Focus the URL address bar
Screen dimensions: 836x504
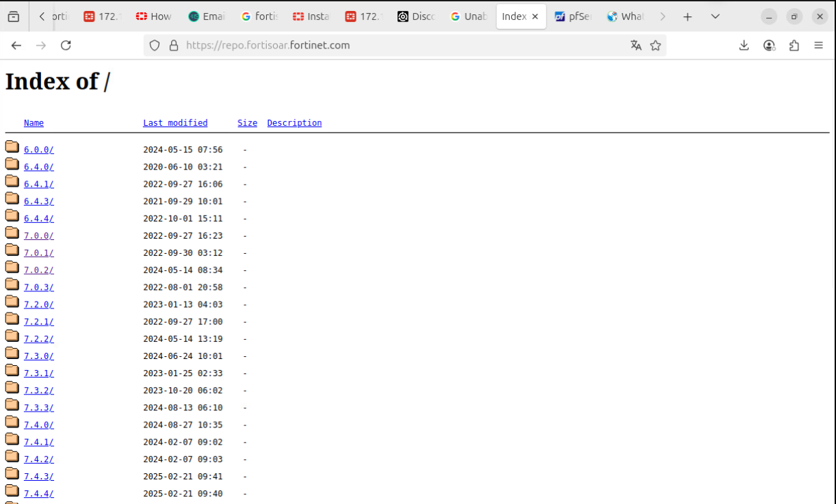[404, 45]
